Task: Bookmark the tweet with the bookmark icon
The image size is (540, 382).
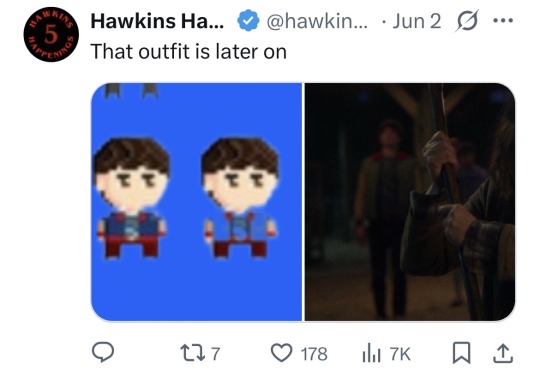Action: pyautogui.click(x=461, y=353)
